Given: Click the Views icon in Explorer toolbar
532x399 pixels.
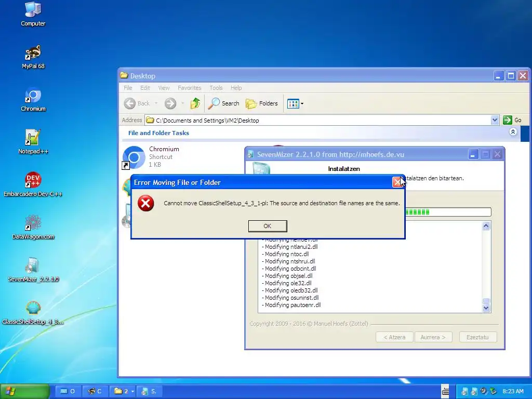Looking at the screenshot, I should tap(293, 104).
